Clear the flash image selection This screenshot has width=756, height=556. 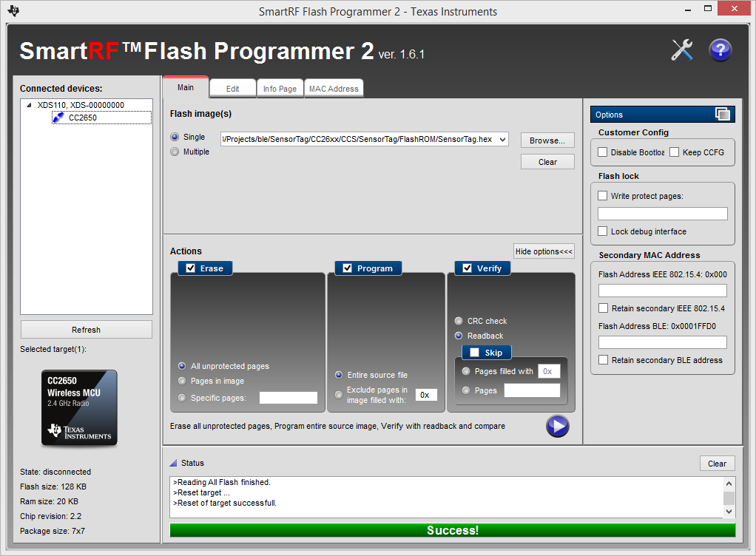[547, 162]
